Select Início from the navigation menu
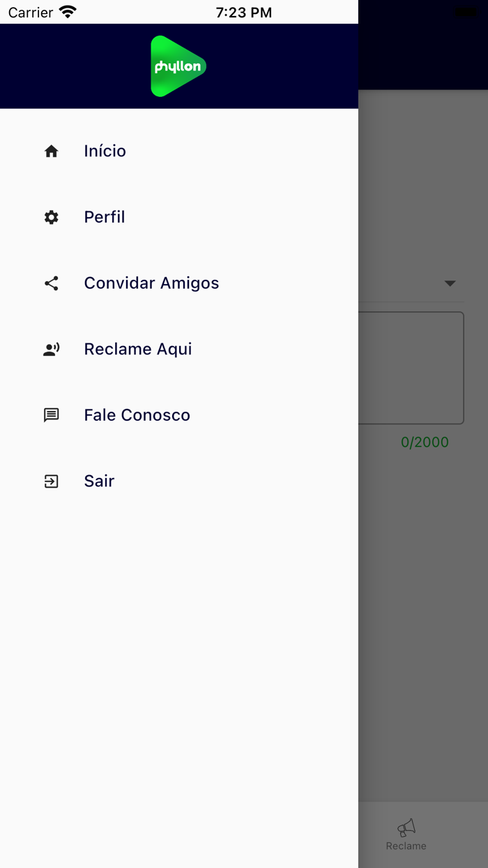The height and width of the screenshot is (868, 488). [x=105, y=151]
